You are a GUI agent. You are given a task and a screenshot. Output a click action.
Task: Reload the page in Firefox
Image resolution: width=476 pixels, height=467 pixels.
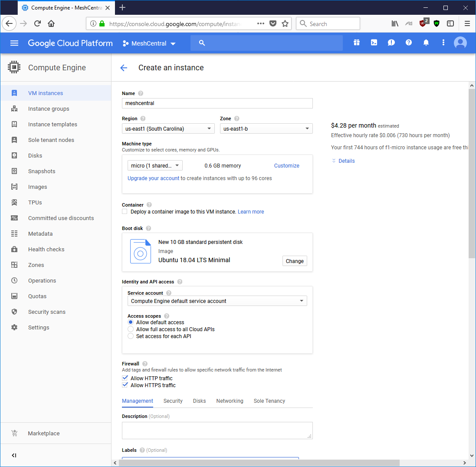37,23
